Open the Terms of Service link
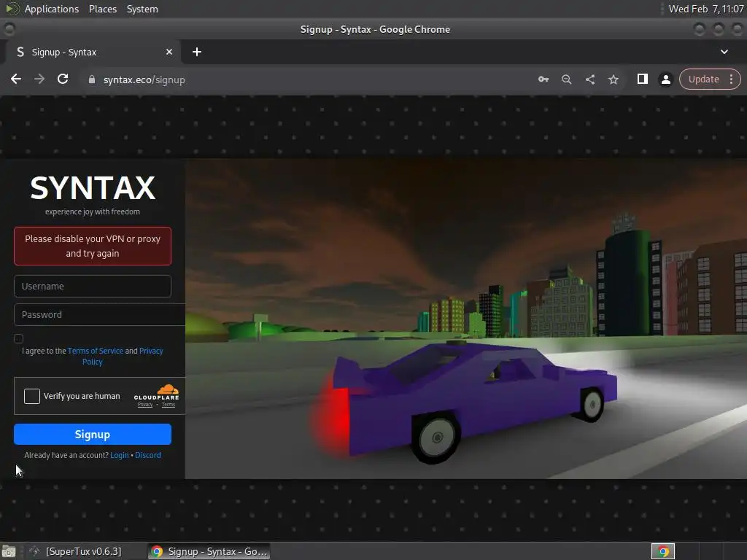The width and height of the screenshot is (747, 560). [96, 351]
